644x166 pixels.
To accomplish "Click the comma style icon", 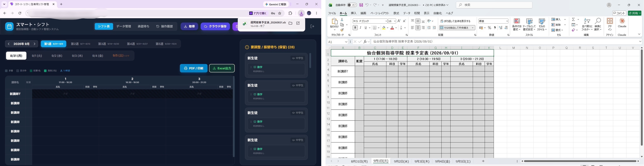I will click(495, 28).
